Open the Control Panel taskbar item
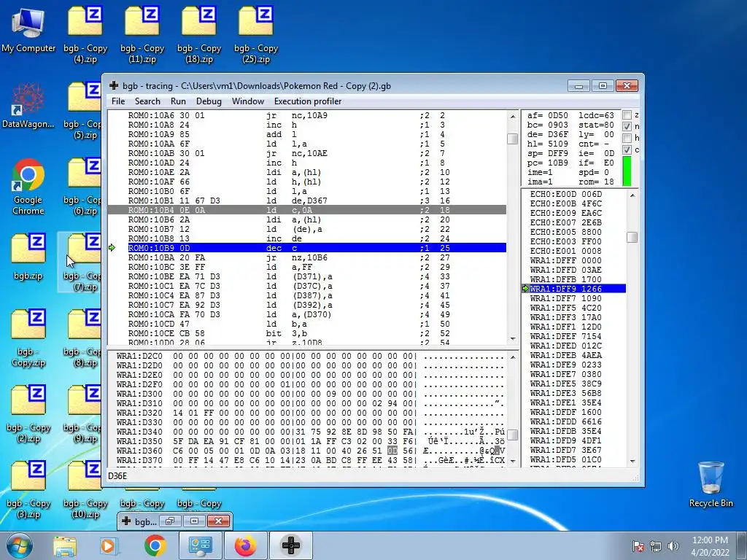The height and width of the screenshot is (560, 747). pos(200,545)
